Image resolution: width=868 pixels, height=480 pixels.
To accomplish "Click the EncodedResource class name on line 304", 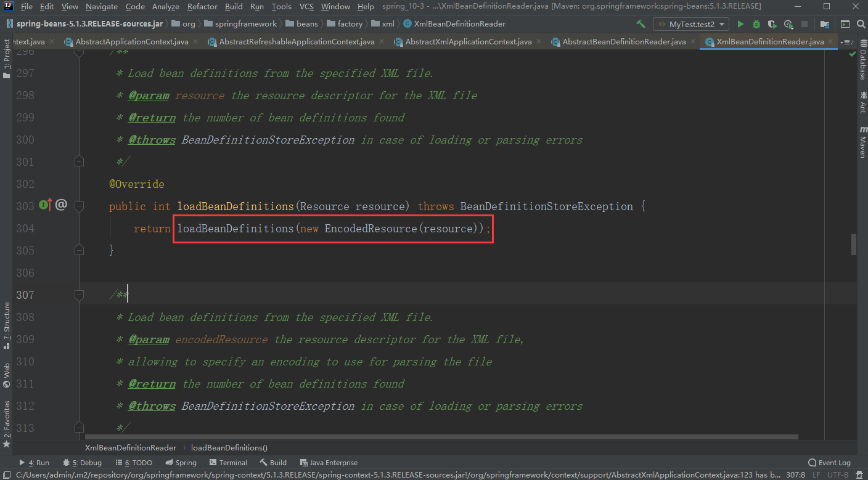I will [371, 229].
